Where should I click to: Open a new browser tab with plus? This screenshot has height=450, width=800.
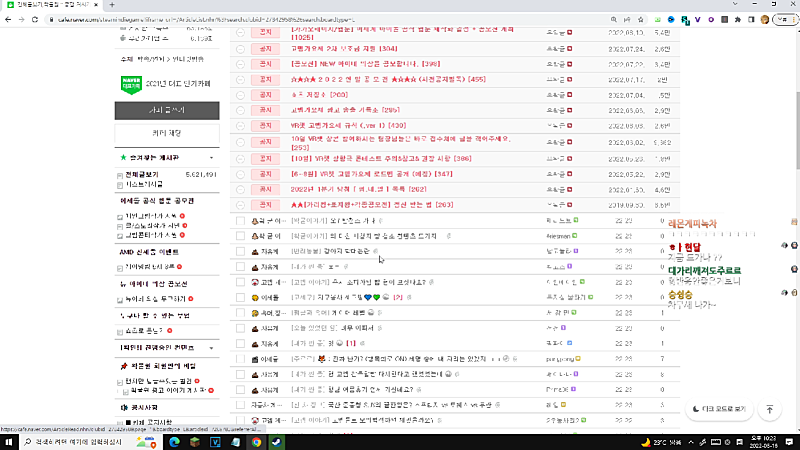(x=112, y=5)
